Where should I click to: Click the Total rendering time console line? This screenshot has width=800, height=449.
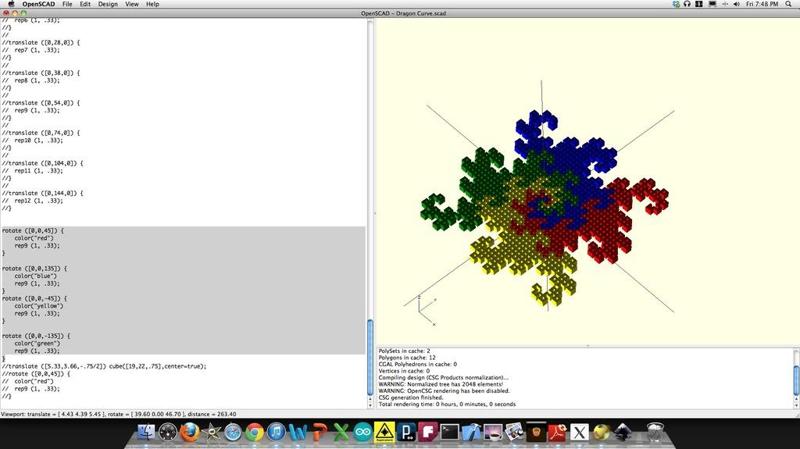coord(447,404)
